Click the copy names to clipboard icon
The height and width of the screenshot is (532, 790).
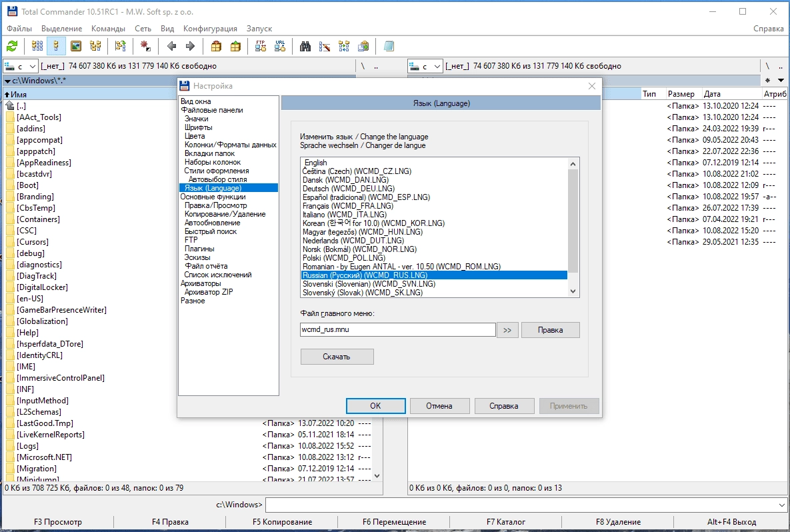point(363,47)
